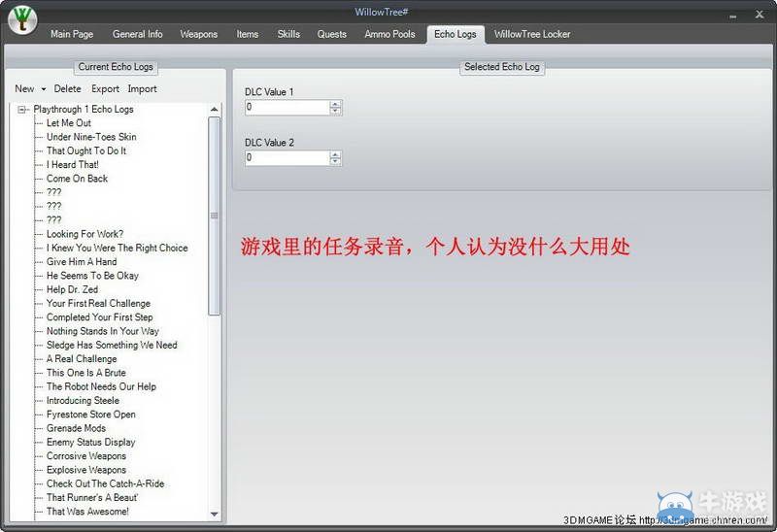Select 'The Robot Needs Our Help' entry
Screen dimensions: 777x532
101,386
